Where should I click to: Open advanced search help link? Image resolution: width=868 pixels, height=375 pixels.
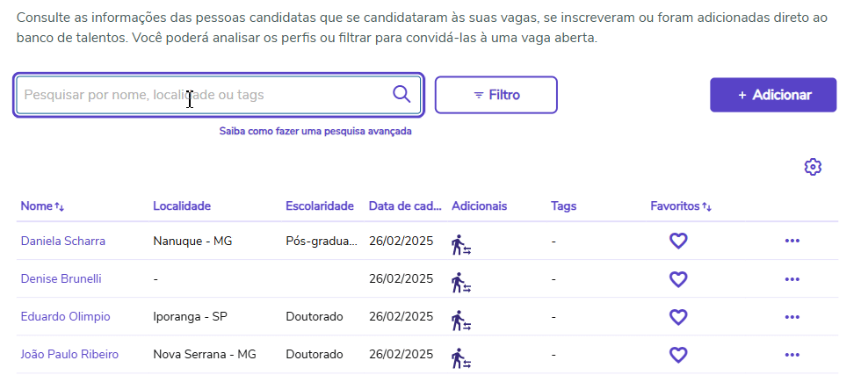tap(315, 132)
